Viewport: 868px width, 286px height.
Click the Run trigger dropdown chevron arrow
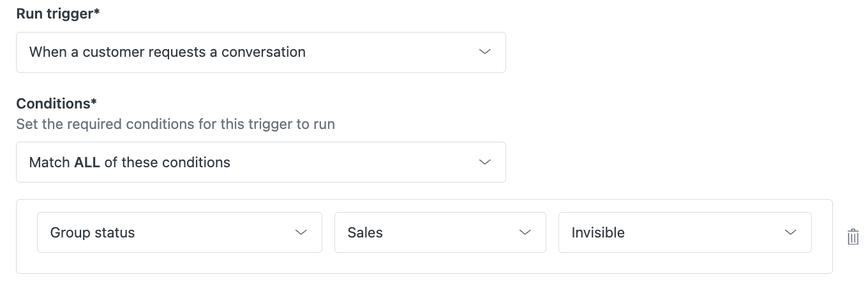484,52
